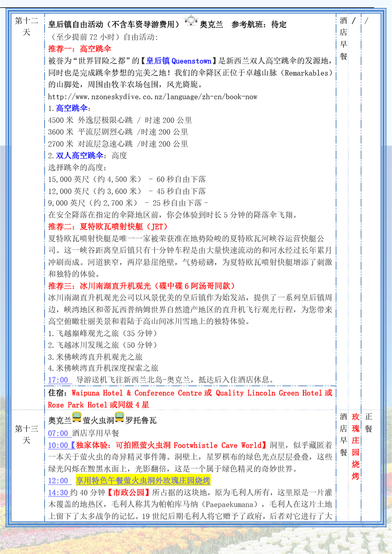Image resolution: width=392 pixels, height=554 pixels.
Task: Click the 9,000 英尺 25 秒自由下落 line
Action: click(128, 203)
